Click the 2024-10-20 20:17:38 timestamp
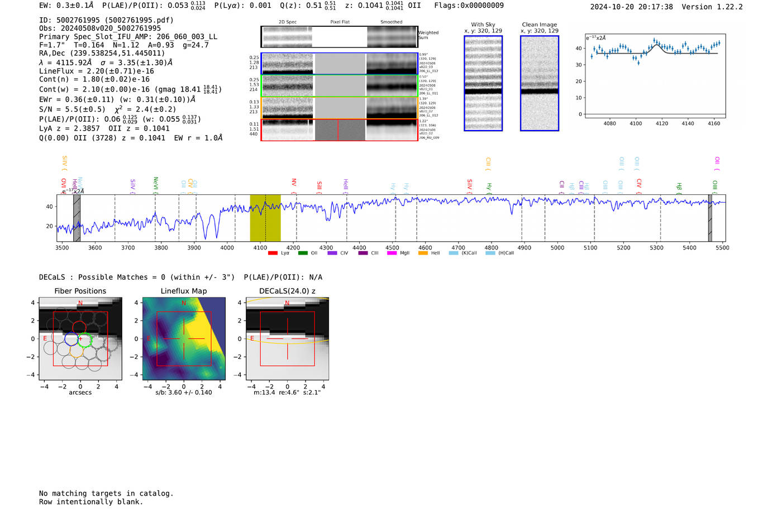This screenshot has height=532, width=782. [631, 7]
